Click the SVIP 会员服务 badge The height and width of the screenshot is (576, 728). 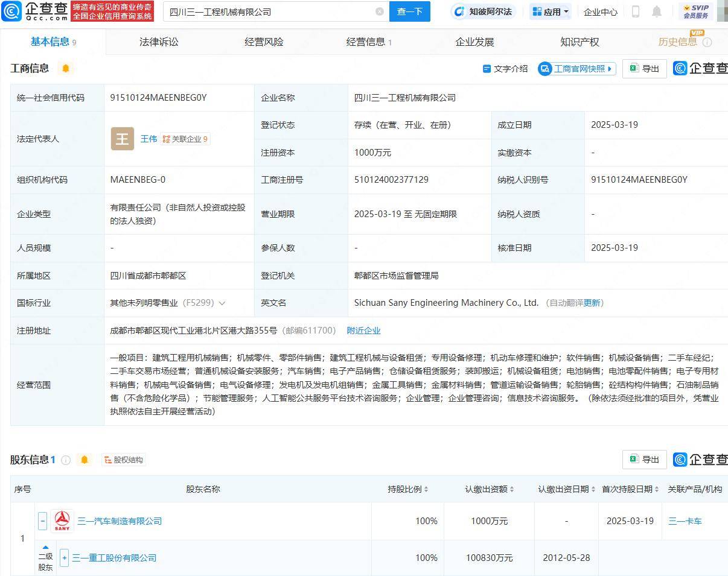pos(696,11)
